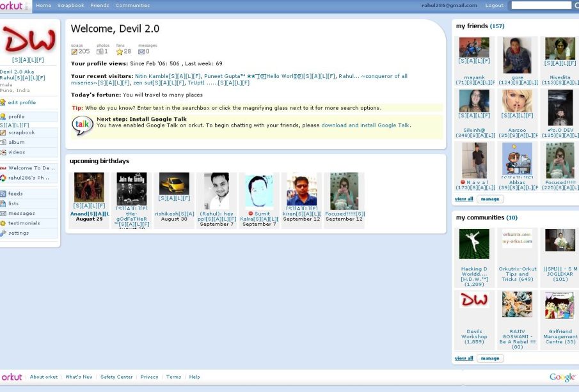The image size is (579, 392).
Task: Click the edit profile icon
Action: (x=3, y=102)
